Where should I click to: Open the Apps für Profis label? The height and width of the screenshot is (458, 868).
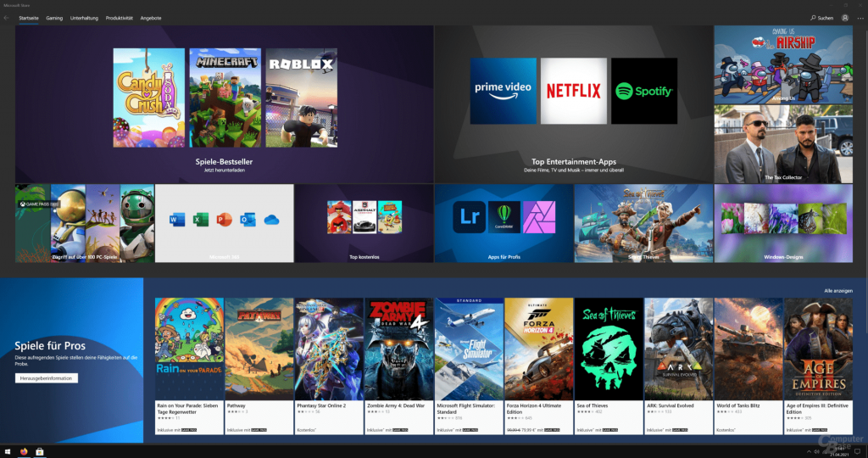[504, 257]
